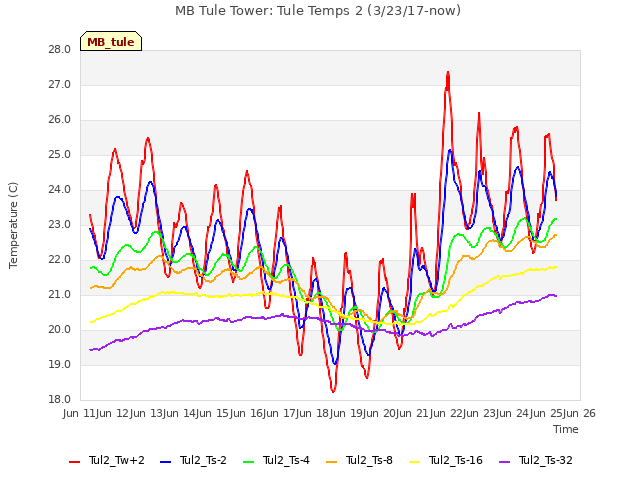This screenshot has height=480, width=640.
Task: Click the 20.0 y-axis tick label
Action: click(60, 330)
